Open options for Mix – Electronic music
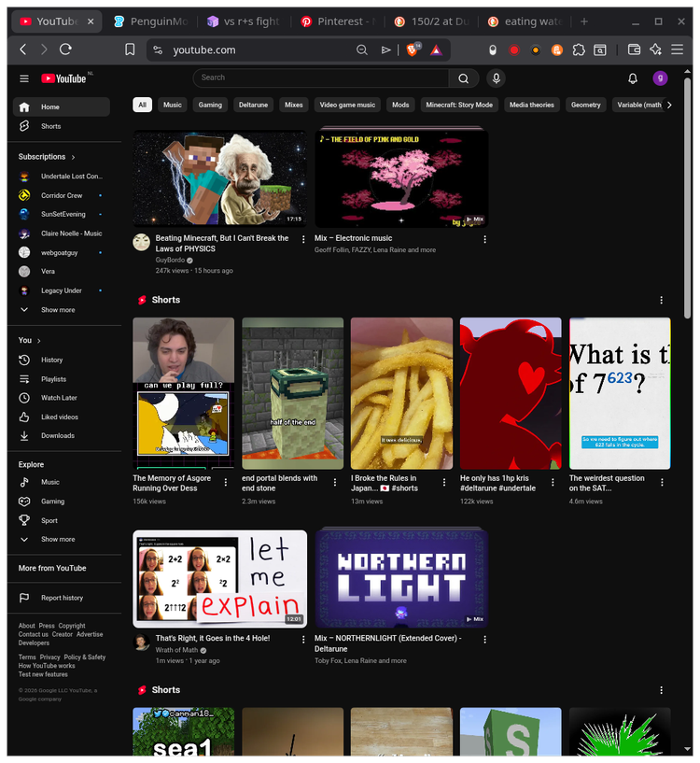The image size is (700, 763). [x=485, y=239]
